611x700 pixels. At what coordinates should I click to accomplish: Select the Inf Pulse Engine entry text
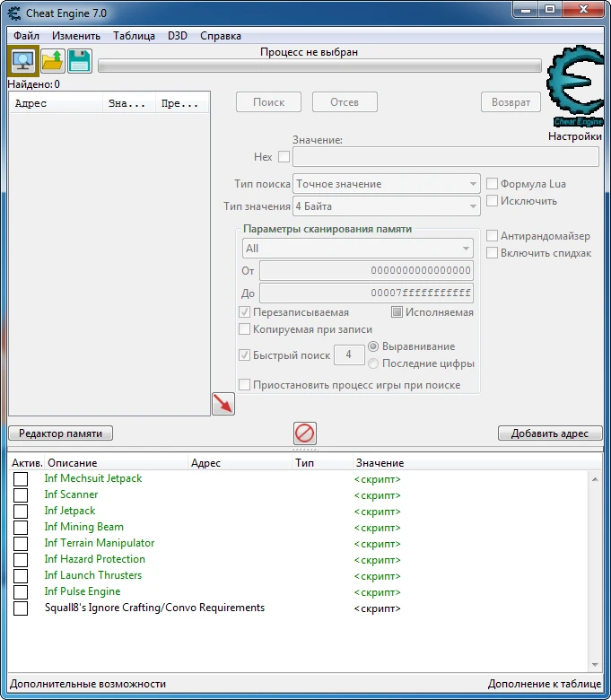coord(83,591)
